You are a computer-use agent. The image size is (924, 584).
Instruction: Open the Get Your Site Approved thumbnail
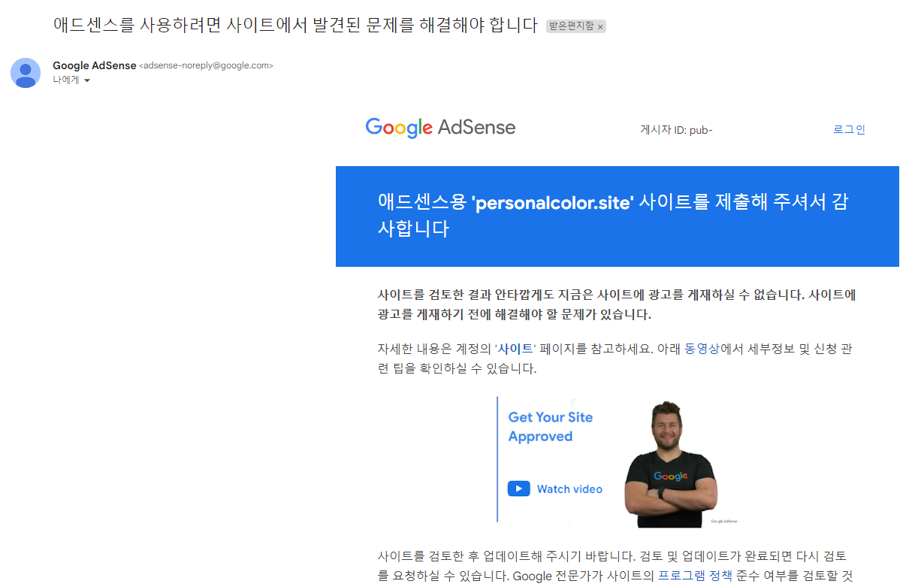click(618, 461)
